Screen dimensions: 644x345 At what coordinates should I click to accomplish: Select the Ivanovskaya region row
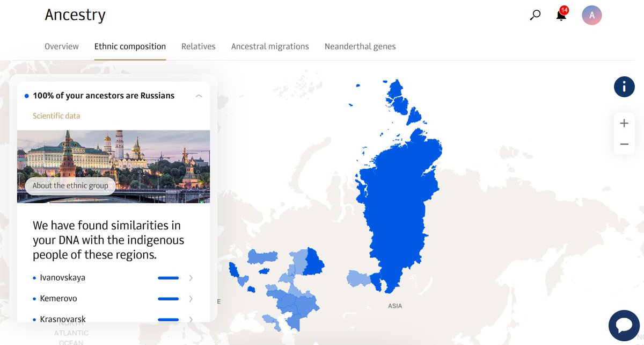(x=113, y=278)
